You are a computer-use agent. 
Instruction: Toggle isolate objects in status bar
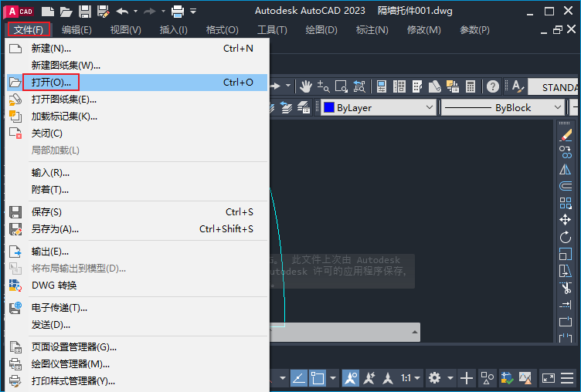click(x=487, y=378)
